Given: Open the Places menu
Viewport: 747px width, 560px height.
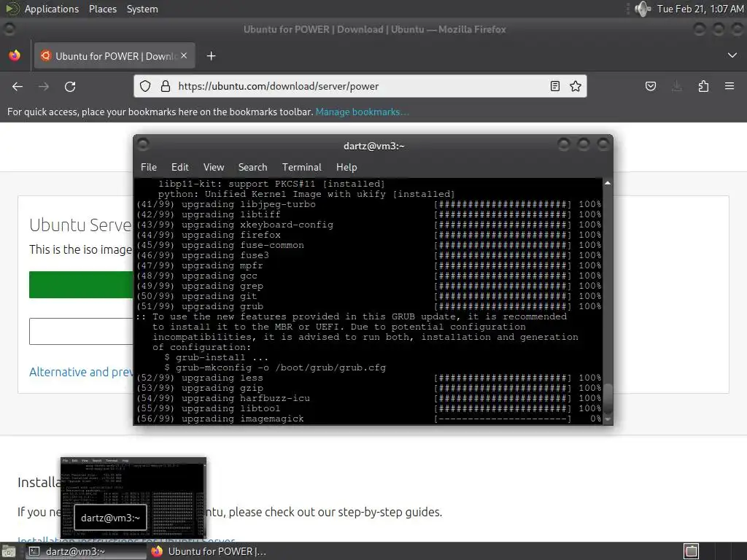Looking at the screenshot, I should click(x=102, y=9).
